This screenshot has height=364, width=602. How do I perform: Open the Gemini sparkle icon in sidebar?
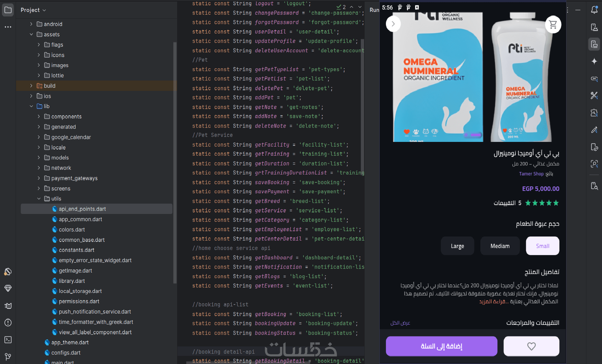tap(594, 61)
